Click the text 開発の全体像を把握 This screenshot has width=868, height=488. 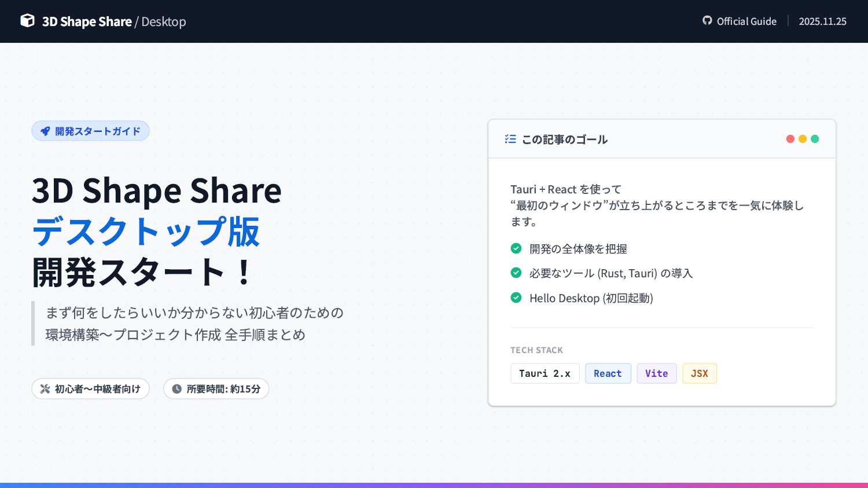578,249
